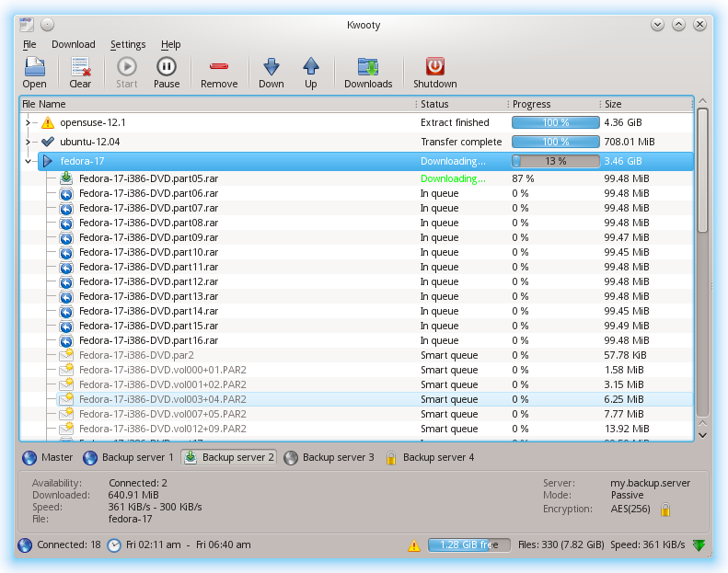Open the Help menu

[x=171, y=44]
